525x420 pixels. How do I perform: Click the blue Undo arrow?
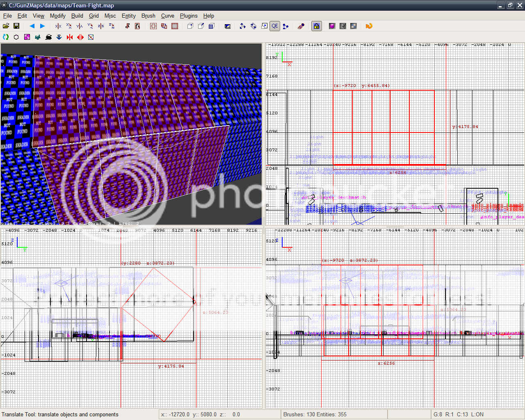point(32,26)
